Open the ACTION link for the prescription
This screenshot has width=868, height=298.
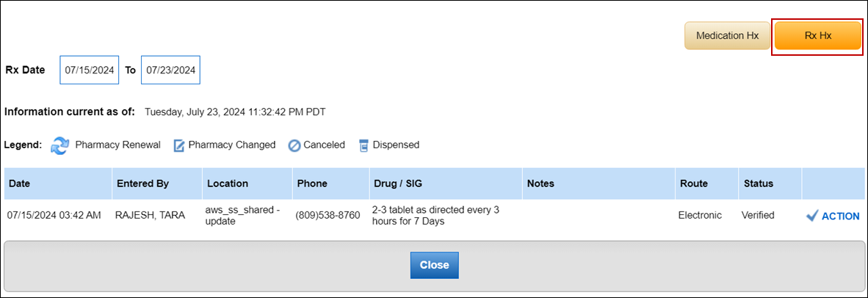(x=840, y=216)
